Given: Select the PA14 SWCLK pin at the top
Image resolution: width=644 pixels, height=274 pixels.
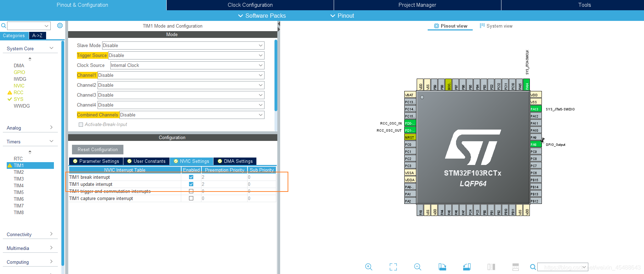Looking at the screenshot, I should pos(527,85).
